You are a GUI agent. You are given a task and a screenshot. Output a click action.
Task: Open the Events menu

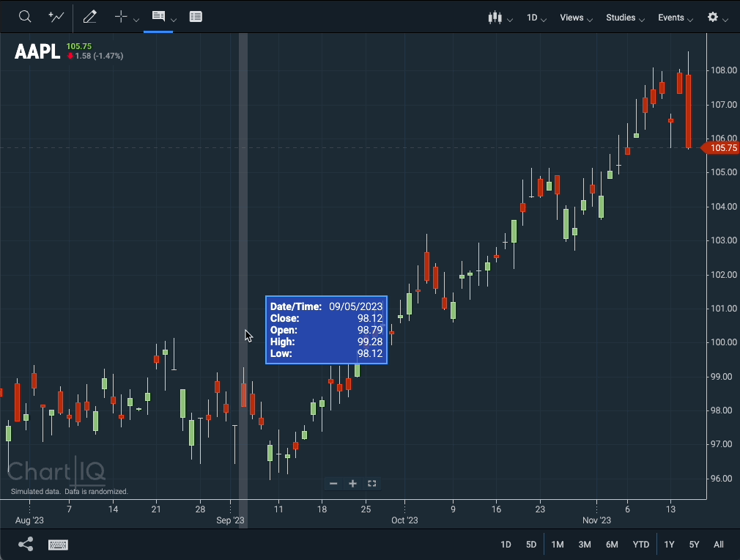pyautogui.click(x=676, y=18)
